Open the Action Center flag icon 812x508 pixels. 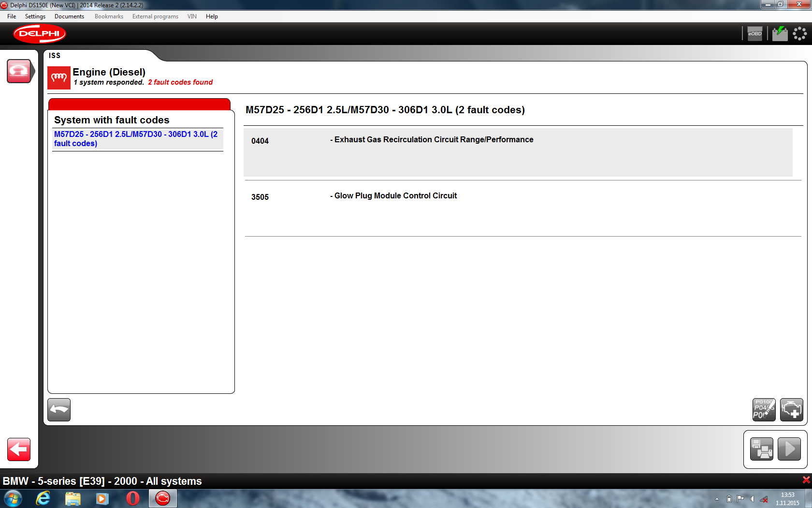740,499
